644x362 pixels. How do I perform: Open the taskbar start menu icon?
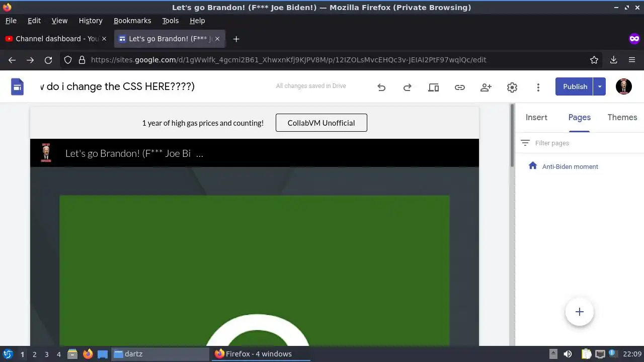tap(8, 354)
